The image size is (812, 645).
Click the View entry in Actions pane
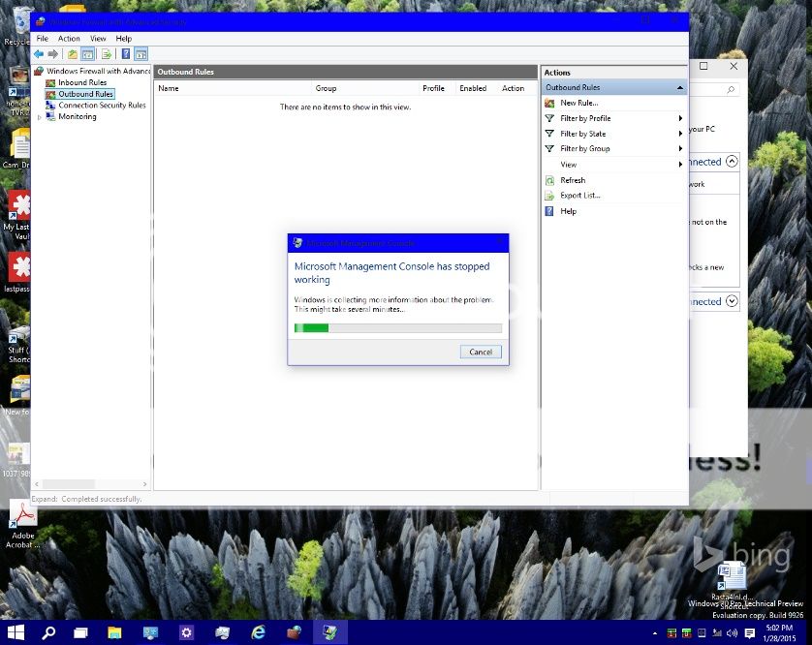(568, 165)
